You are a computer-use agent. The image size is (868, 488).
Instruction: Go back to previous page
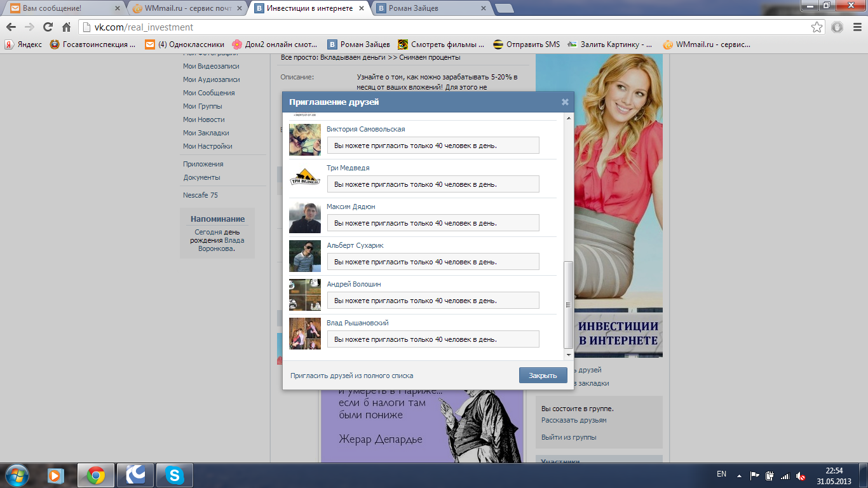pos(11,27)
